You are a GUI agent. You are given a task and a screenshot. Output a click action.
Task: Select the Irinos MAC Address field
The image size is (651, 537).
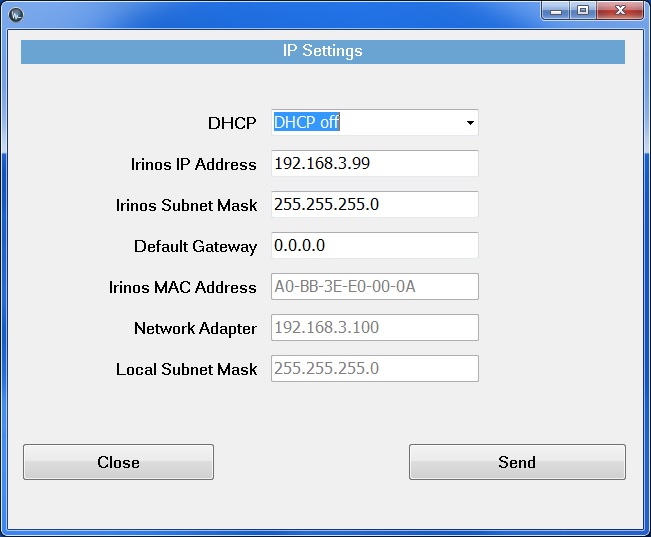tap(374, 287)
